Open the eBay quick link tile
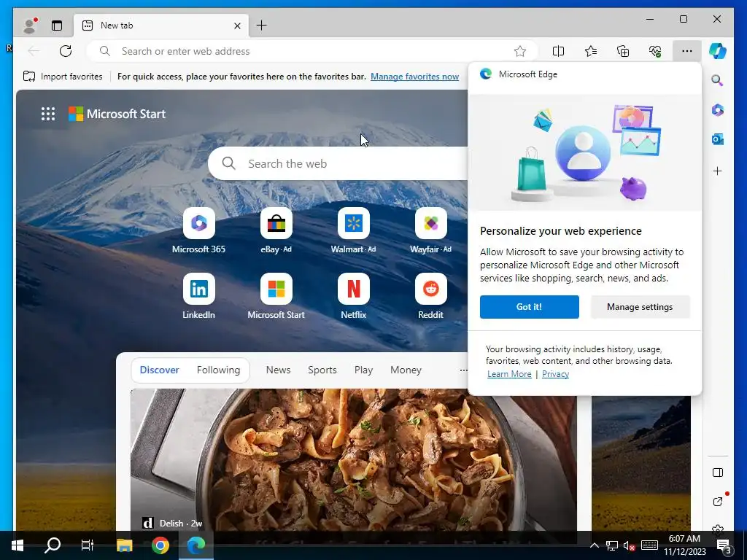Screen dimensions: 747x560 276,230
